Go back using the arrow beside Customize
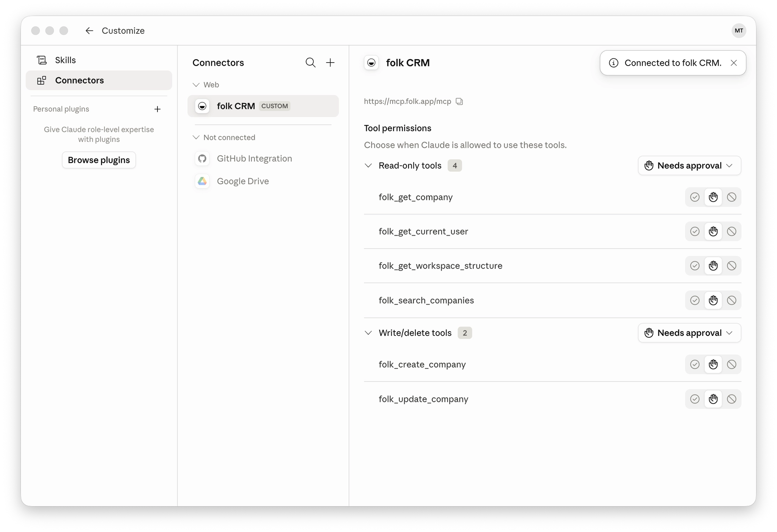The image size is (777, 532). coord(89,31)
